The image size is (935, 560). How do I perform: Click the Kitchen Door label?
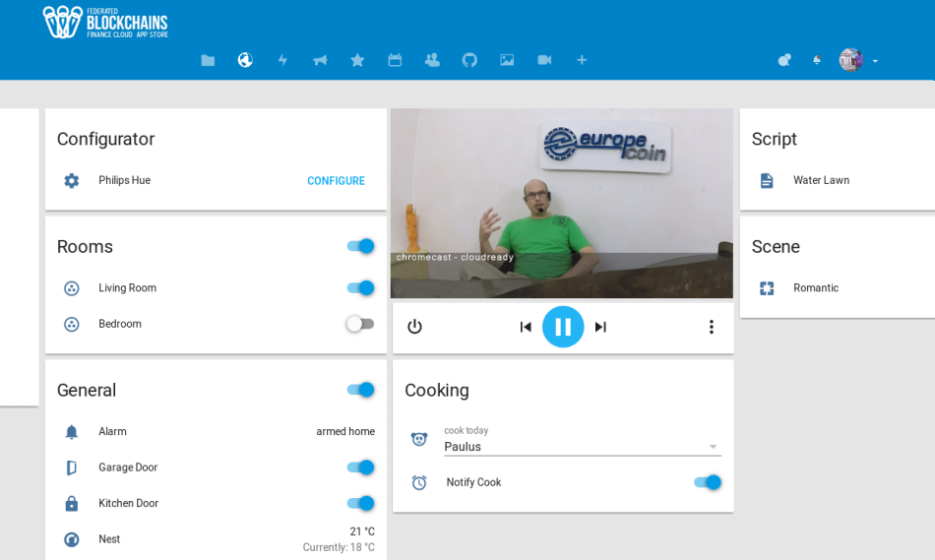[x=128, y=503]
